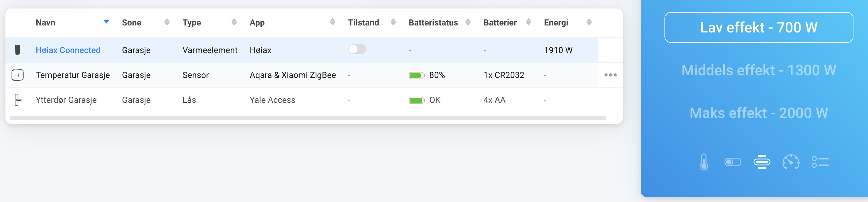Open the settings list view icon
Image resolution: width=868 pixels, height=202 pixels.
(820, 162)
